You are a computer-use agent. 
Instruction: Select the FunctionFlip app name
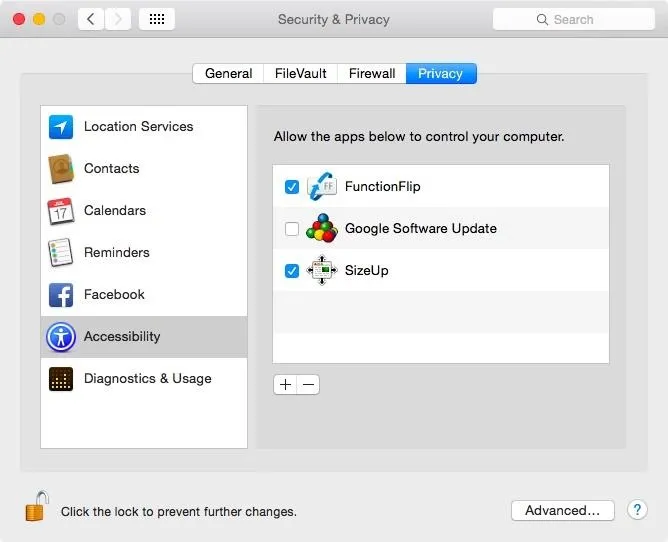383,186
